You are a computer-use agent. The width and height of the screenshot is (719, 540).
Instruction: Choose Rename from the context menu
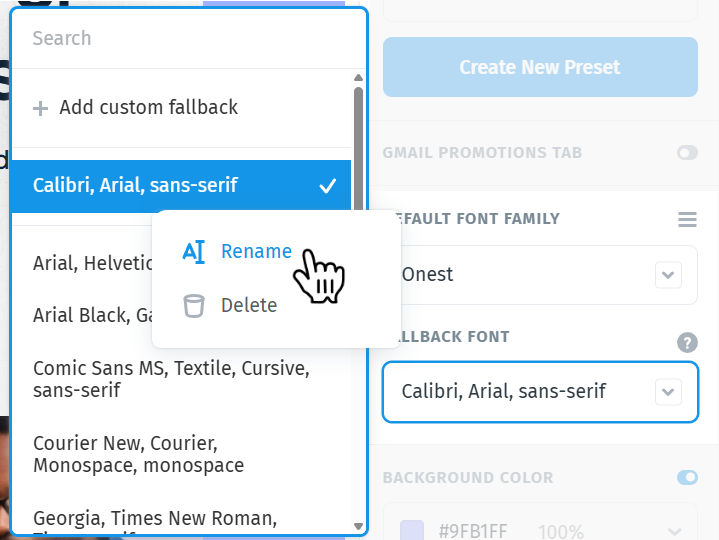pos(256,252)
